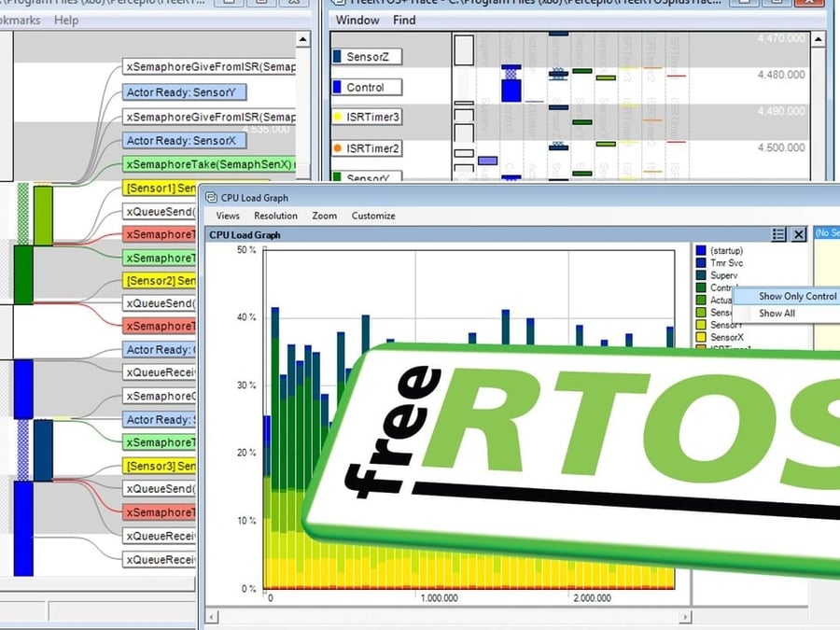Select the ISRTimer2 actor label
The image size is (840, 630).
coord(367,148)
